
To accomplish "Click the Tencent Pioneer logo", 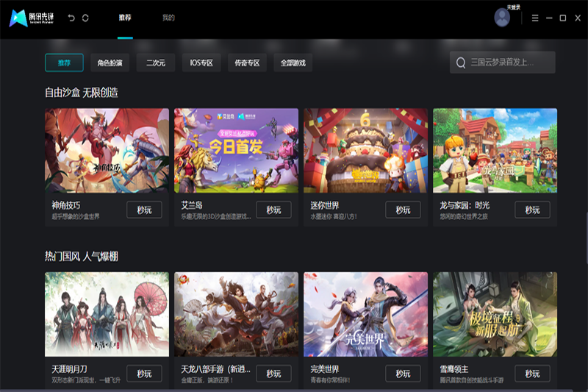I will point(32,18).
